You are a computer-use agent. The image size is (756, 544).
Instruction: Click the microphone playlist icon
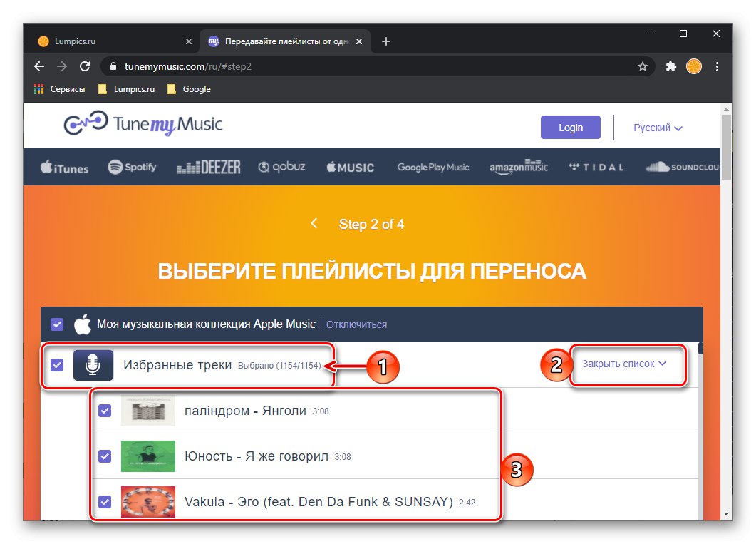point(93,365)
